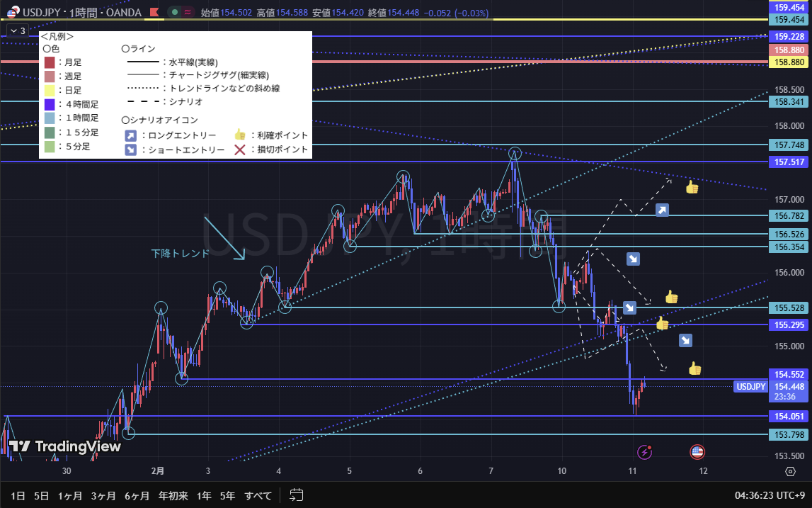Expand the collapsed indicators legend showing 3
Screen dimensions: 812x508
click(x=16, y=30)
